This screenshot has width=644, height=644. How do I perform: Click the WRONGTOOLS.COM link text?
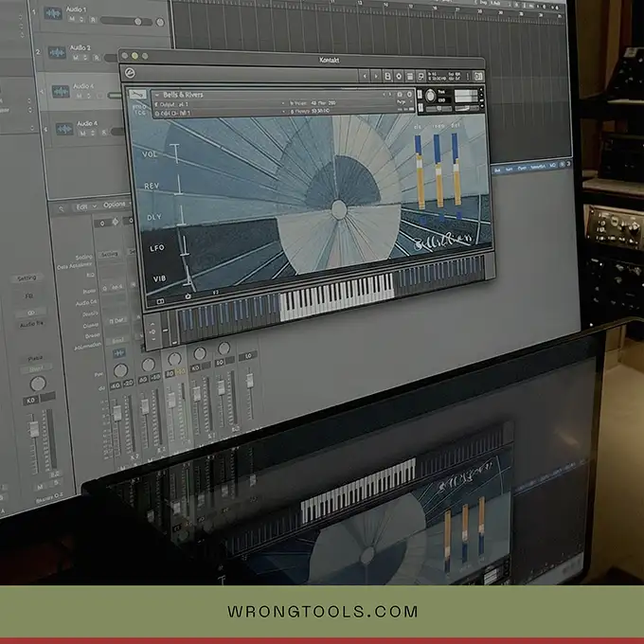[322, 612]
